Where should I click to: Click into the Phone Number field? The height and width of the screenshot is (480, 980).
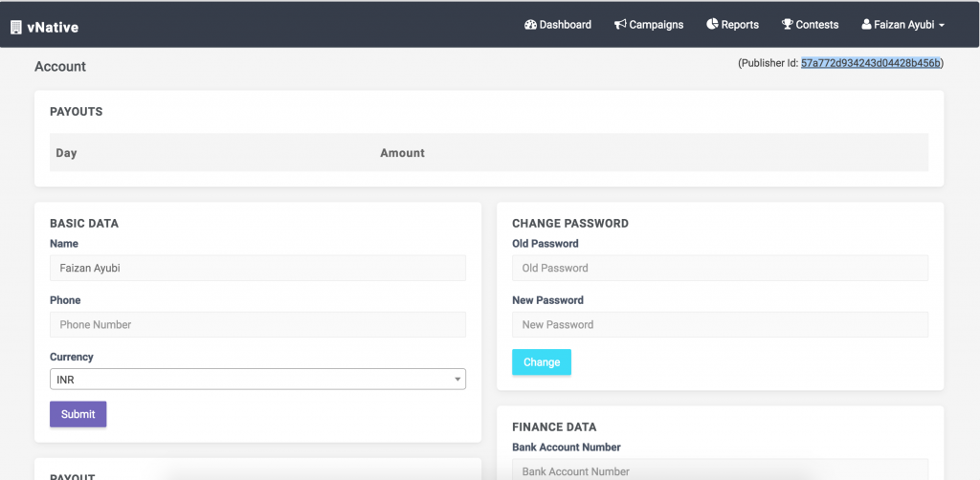pyautogui.click(x=257, y=324)
